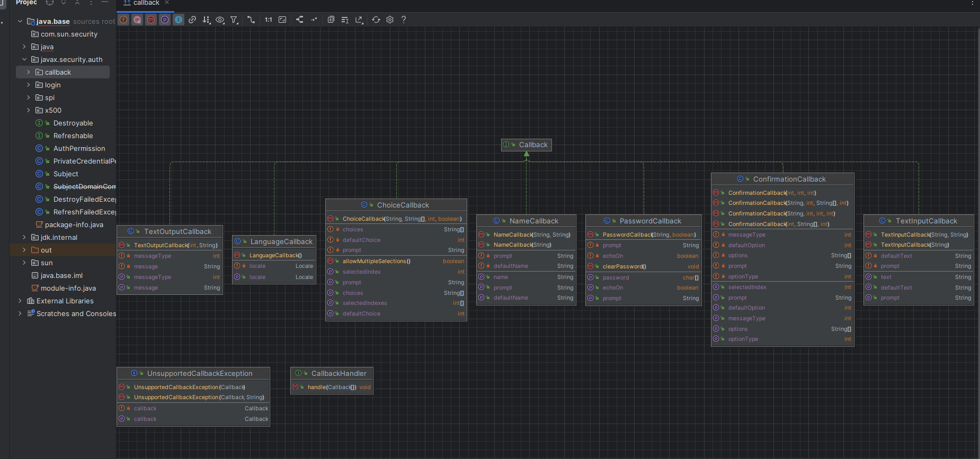Click the Refresh diagram icon
Viewport: 980px width, 459px height.
[x=376, y=20]
